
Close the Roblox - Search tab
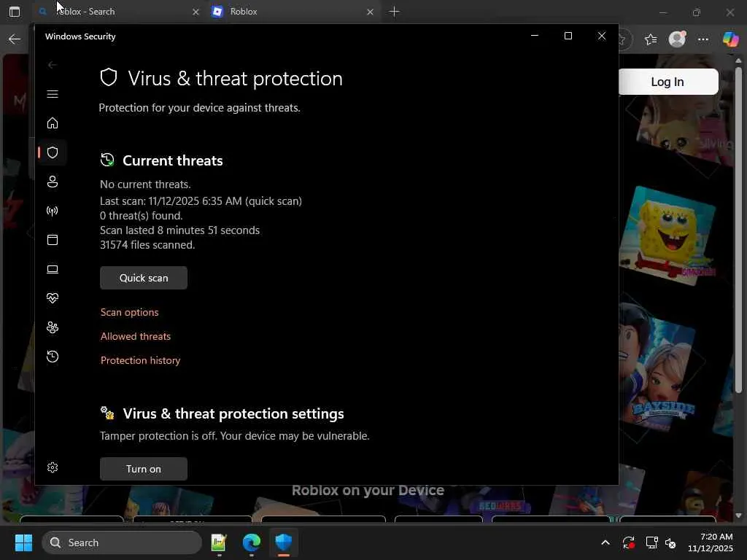click(196, 12)
